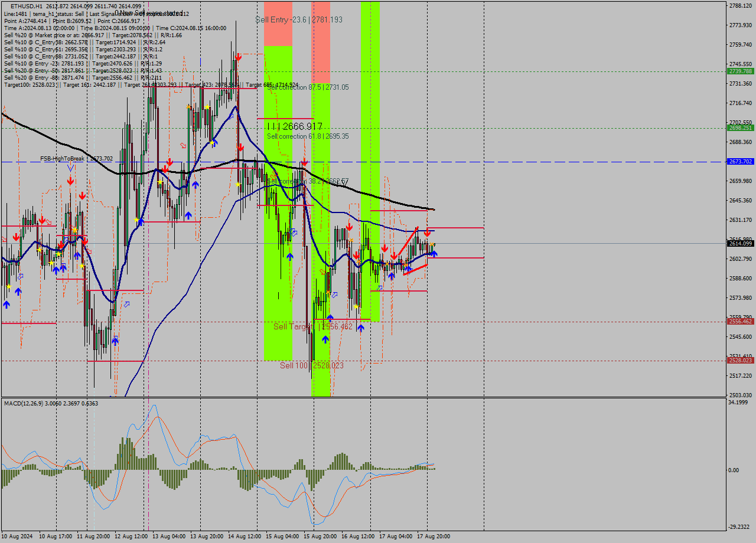Select the 'Sell %20 @ Market price' line
Viewport: 756px width, 543px height.
tap(93, 35)
